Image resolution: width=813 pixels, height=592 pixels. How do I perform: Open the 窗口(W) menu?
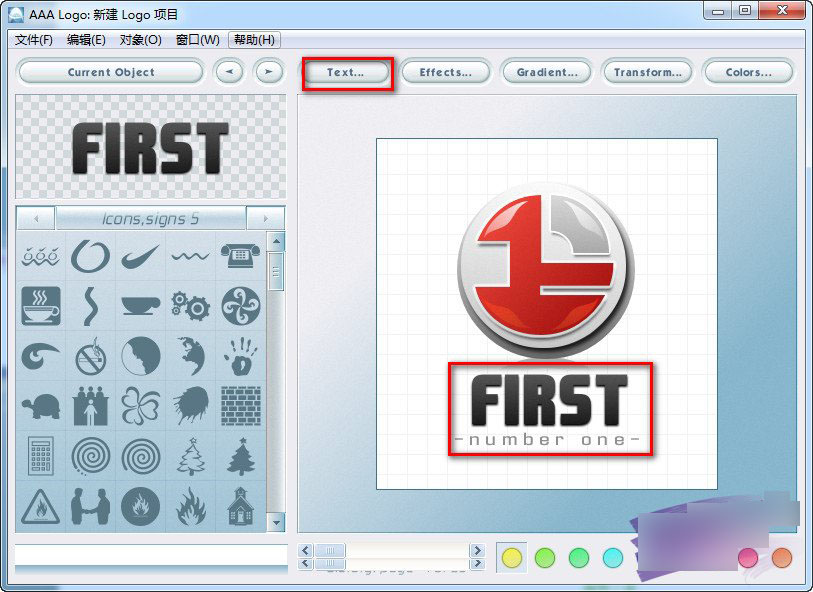click(x=198, y=40)
